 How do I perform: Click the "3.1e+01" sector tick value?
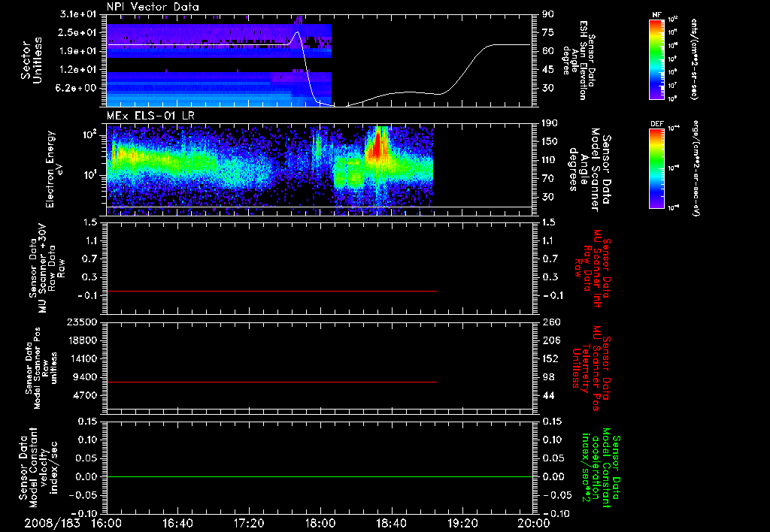point(78,14)
